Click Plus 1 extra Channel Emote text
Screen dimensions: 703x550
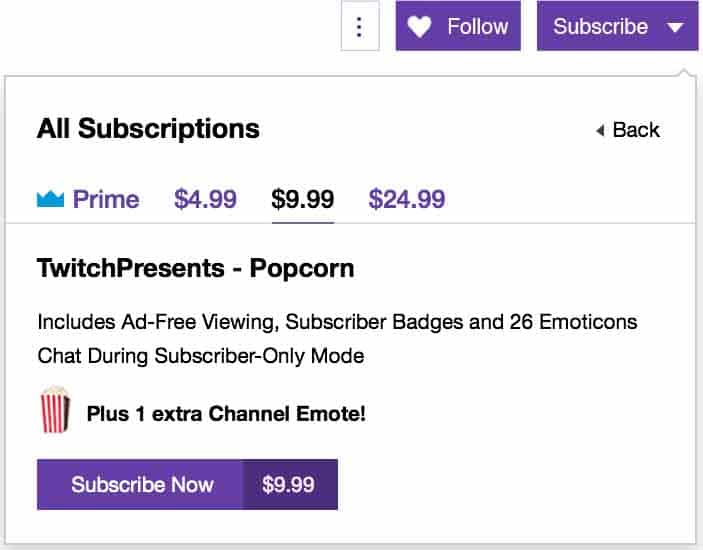[x=226, y=412]
